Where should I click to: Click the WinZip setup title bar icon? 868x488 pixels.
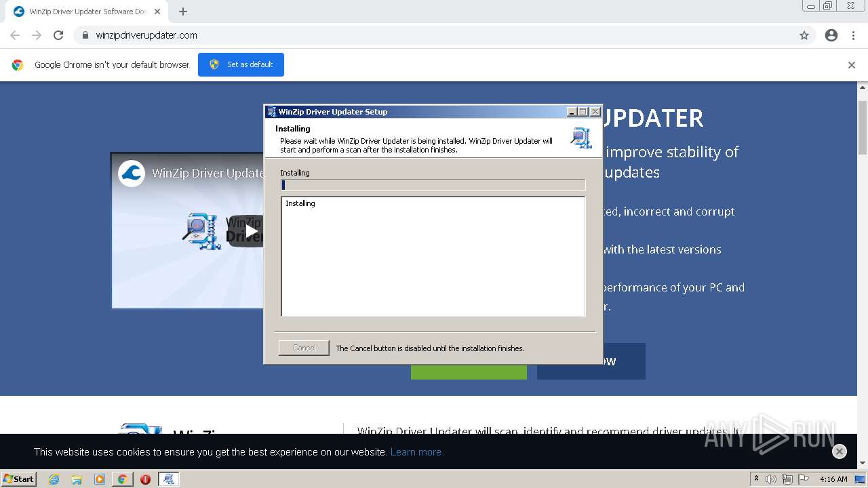click(x=271, y=112)
